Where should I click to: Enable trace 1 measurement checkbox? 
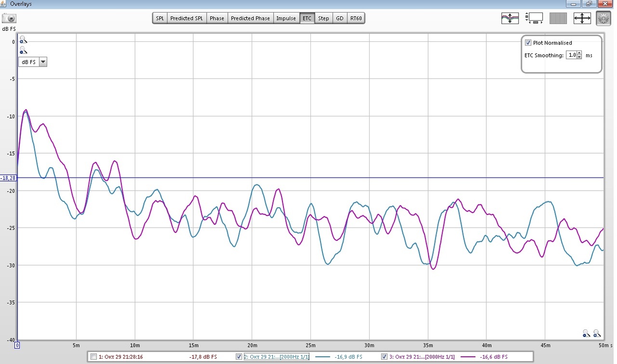(x=94, y=357)
